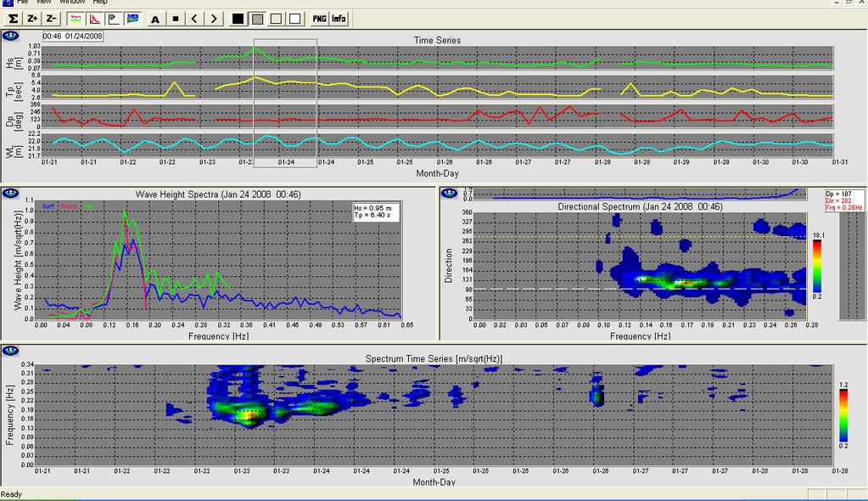This screenshot has height=501, width=868.
Task: Click the app icon in the menu bar
Action: pyautogui.click(x=8, y=3)
